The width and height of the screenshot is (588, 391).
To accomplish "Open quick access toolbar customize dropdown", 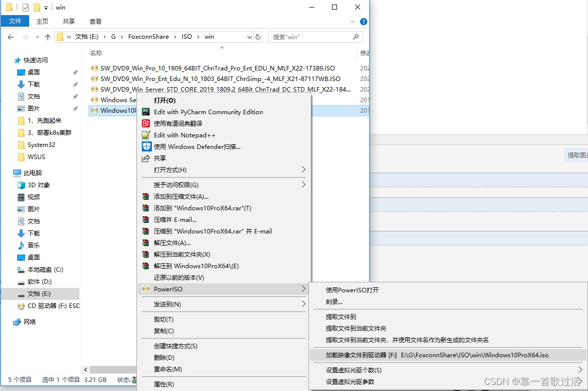I will click(x=46, y=8).
